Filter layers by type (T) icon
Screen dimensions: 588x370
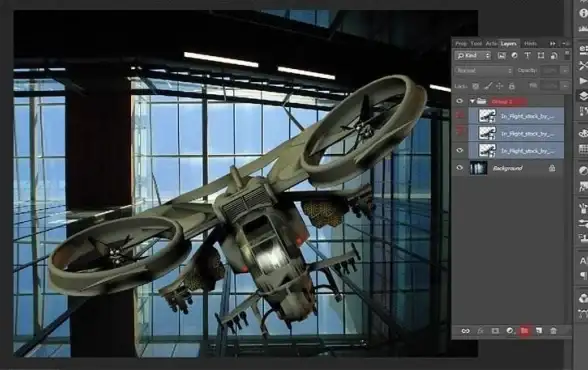(x=527, y=55)
